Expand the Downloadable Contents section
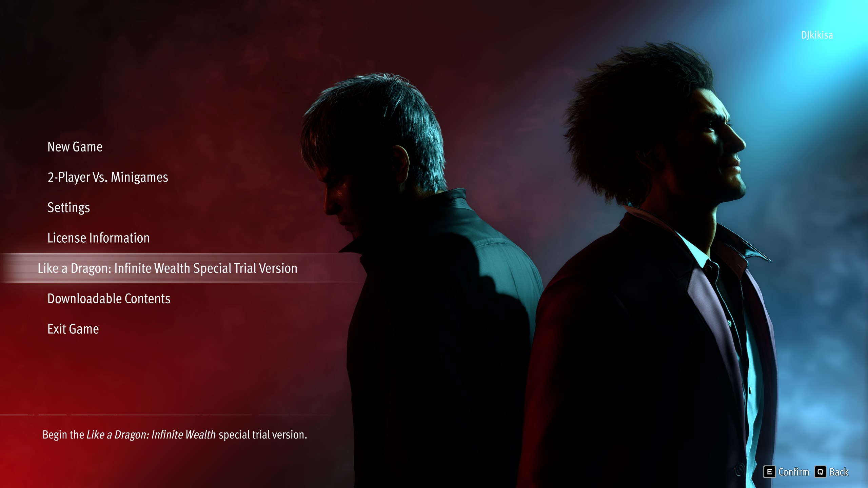 coord(108,298)
